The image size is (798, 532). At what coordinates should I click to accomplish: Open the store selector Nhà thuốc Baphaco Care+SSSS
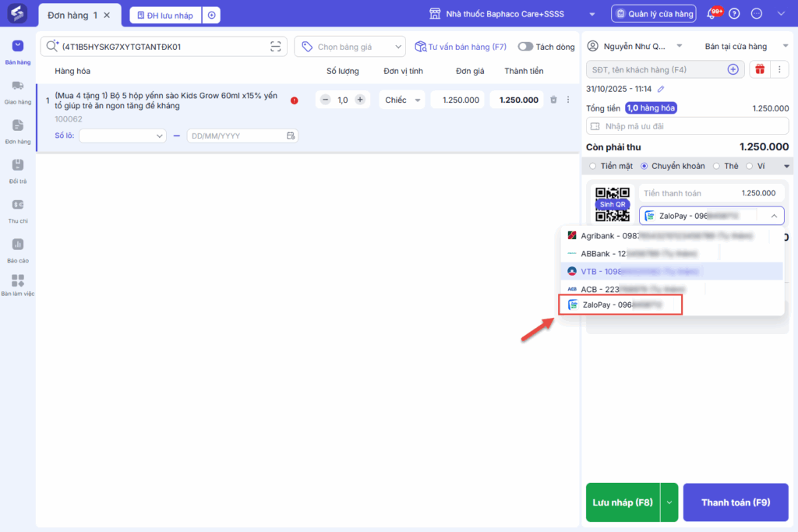512,14
